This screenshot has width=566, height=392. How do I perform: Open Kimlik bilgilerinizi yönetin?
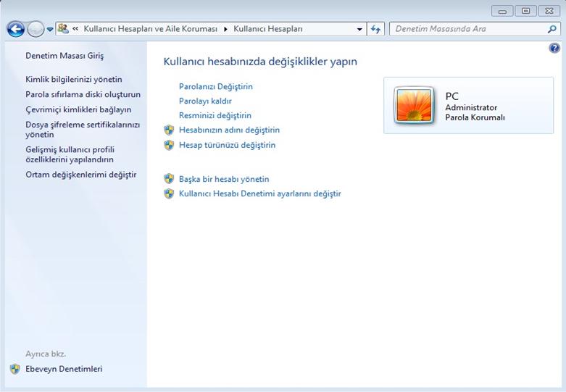pos(74,80)
